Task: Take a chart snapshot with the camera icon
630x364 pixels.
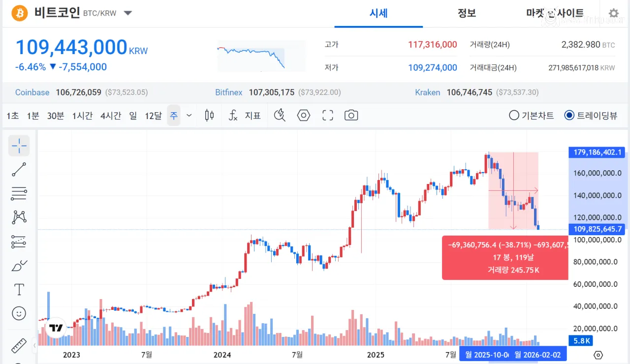Action: [351, 115]
